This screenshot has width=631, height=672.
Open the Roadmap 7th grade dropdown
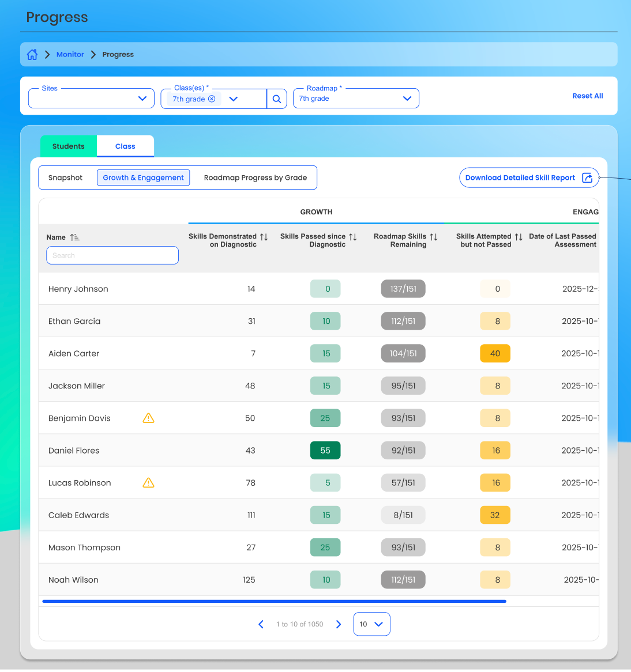pyautogui.click(x=356, y=99)
